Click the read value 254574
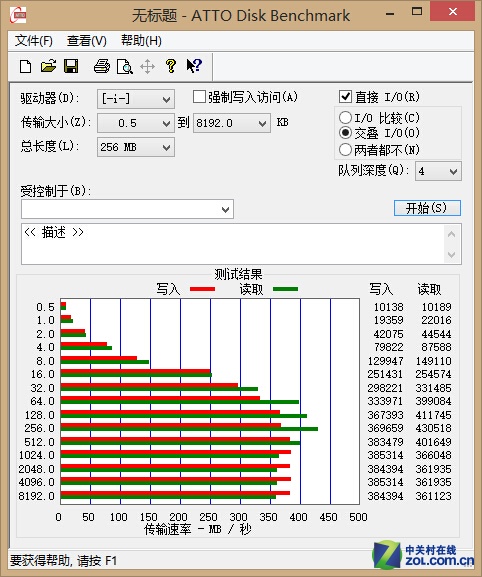The width and height of the screenshot is (482, 577). [433, 374]
